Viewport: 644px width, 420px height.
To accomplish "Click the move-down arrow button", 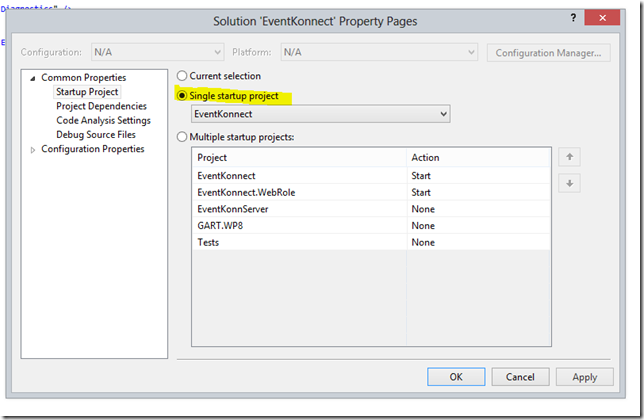I will pyautogui.click(x=568, y=183).
